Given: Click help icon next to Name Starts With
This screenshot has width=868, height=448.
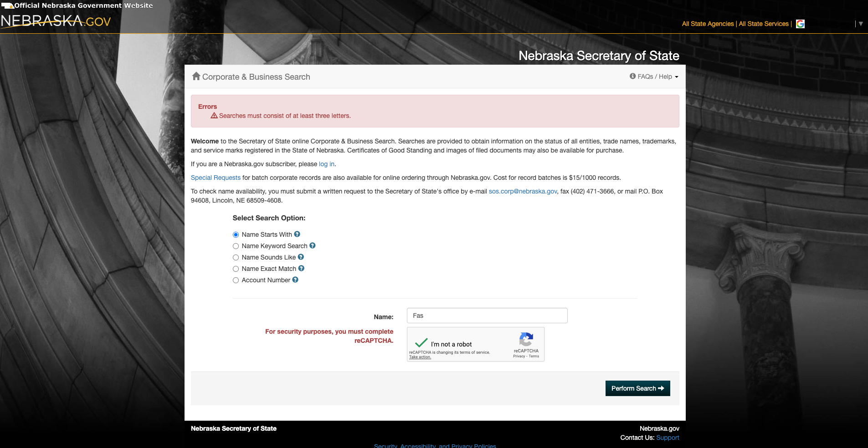Looking at the screenshot, I should coord(297,234).
